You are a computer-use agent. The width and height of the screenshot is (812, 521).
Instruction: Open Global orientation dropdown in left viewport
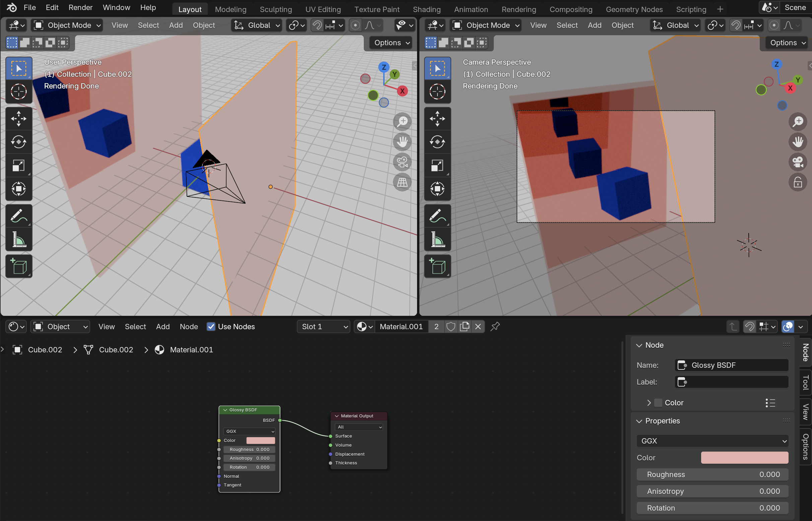click(257, 25)
